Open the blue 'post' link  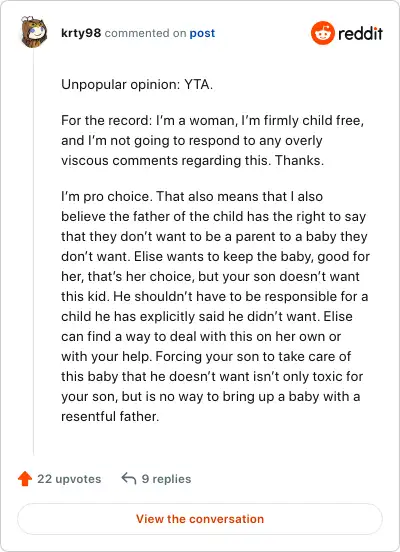click(x=202, y=33)
